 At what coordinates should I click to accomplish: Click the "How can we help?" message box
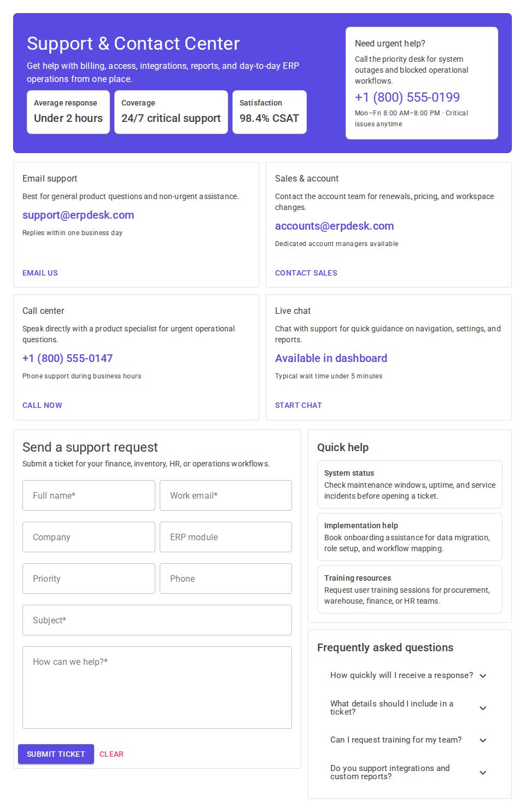click(157, 687)
